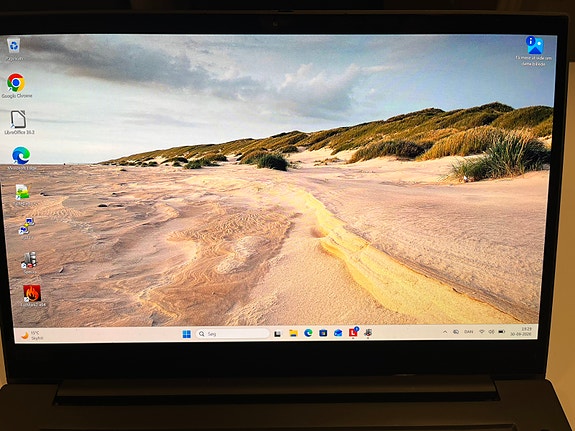Open the Mail app on the taskbar
This screenshot has height=431, width=575.
338,333
